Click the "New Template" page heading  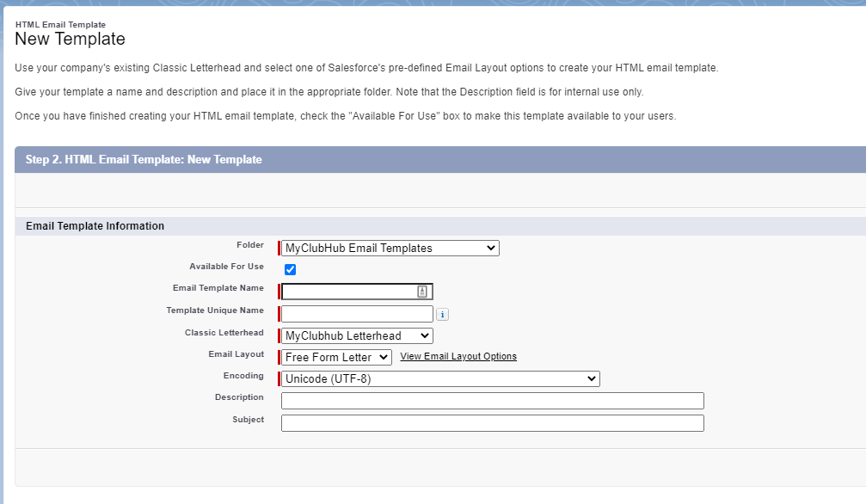tap(69, 39)
